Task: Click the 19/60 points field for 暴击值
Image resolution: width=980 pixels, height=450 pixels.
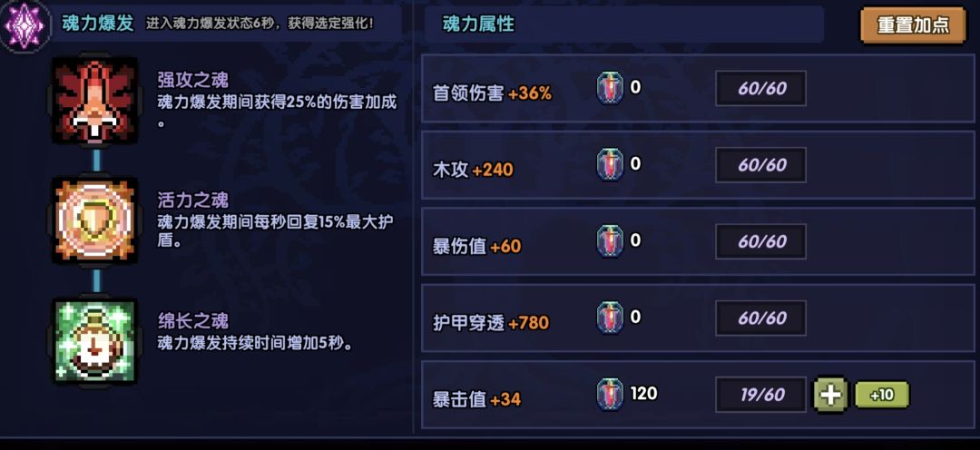Action: point(761,395)
